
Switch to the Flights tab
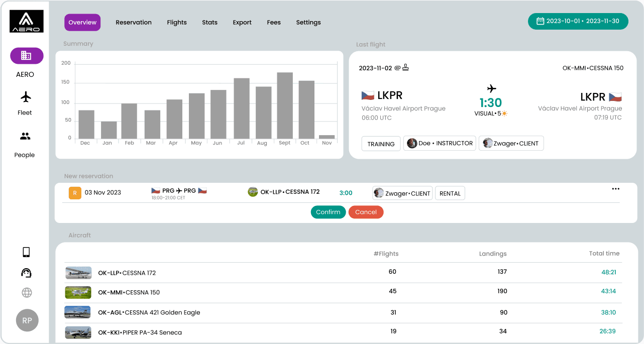coord(177,22)
